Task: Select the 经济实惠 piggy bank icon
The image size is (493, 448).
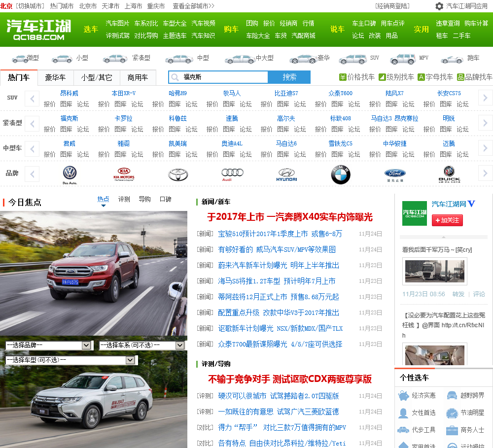Action: (x=403, y=395)
